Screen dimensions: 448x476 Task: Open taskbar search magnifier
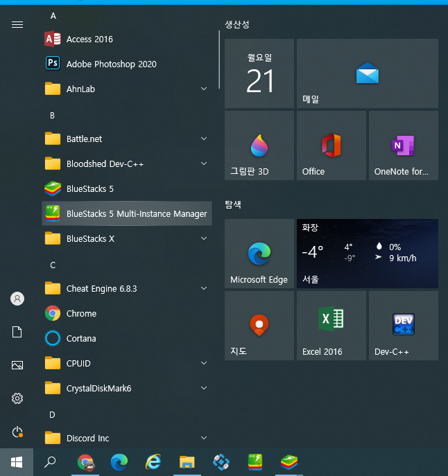click(50, 462)
